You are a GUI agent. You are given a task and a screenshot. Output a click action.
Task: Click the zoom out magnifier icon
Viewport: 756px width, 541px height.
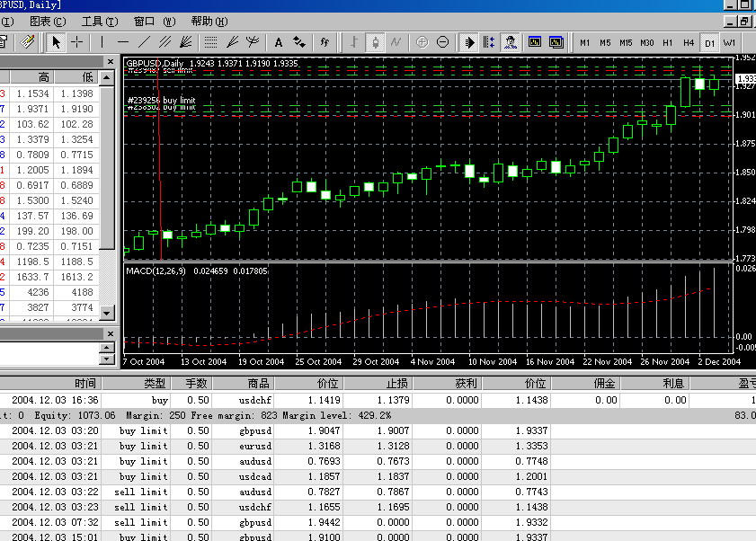(x=442, y=41)
